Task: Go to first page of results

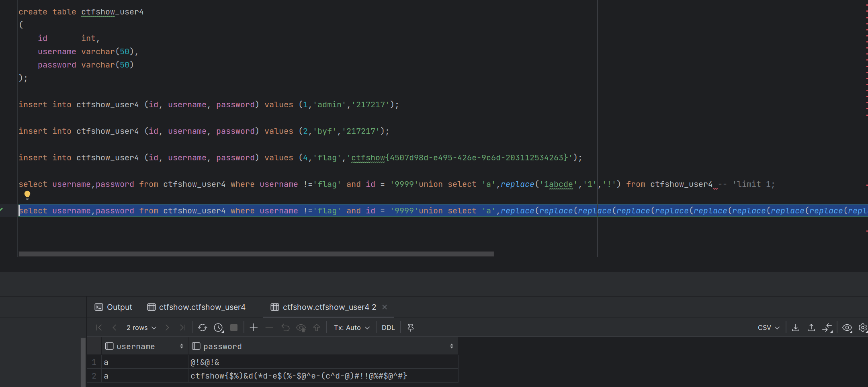Action: [99, 328]
